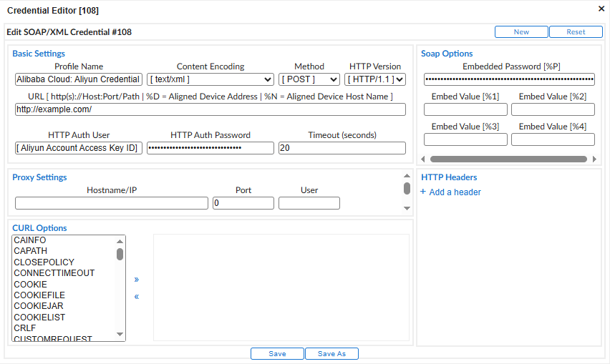This screenshot has width=610, height=364.
Task: Close the Credential Editor dialog
Action: pyautogui.click(x=601, y=9)
